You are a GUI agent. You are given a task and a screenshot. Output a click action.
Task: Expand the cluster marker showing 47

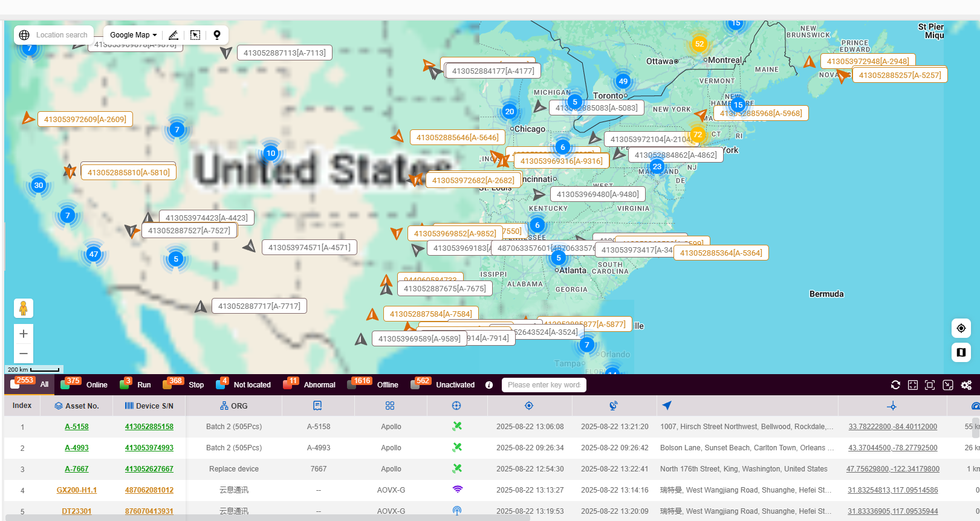tap(94, 254)
